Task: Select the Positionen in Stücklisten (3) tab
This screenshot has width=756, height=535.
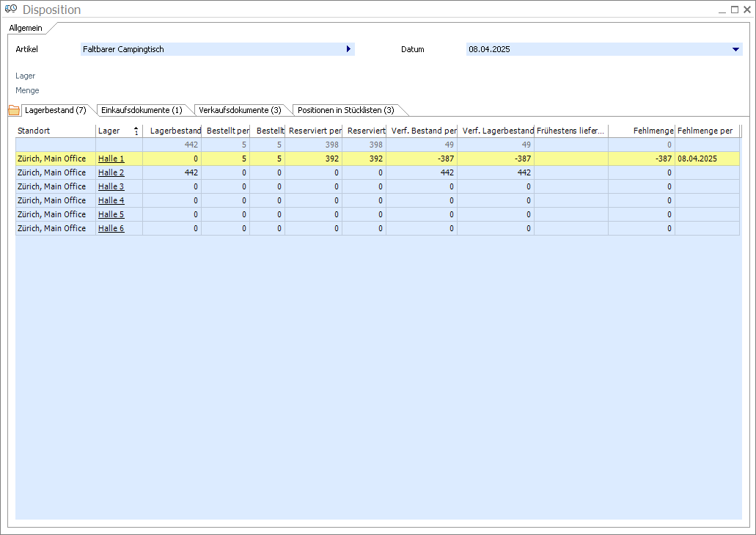Action: (345, 110)
